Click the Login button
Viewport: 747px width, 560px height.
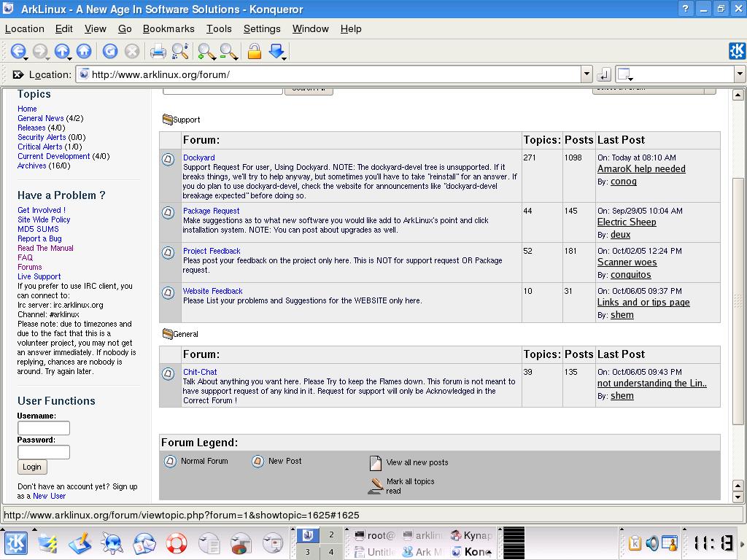[32, 467]
